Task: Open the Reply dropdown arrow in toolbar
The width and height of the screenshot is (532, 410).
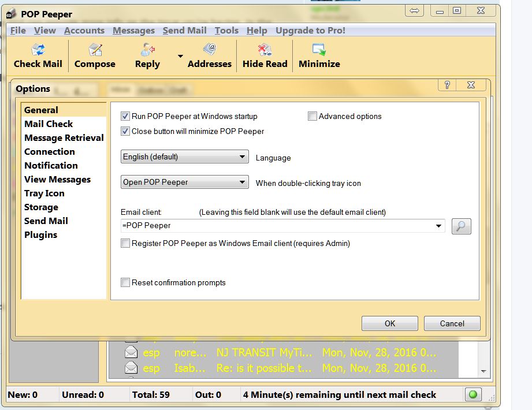Action: pos(180,56)
